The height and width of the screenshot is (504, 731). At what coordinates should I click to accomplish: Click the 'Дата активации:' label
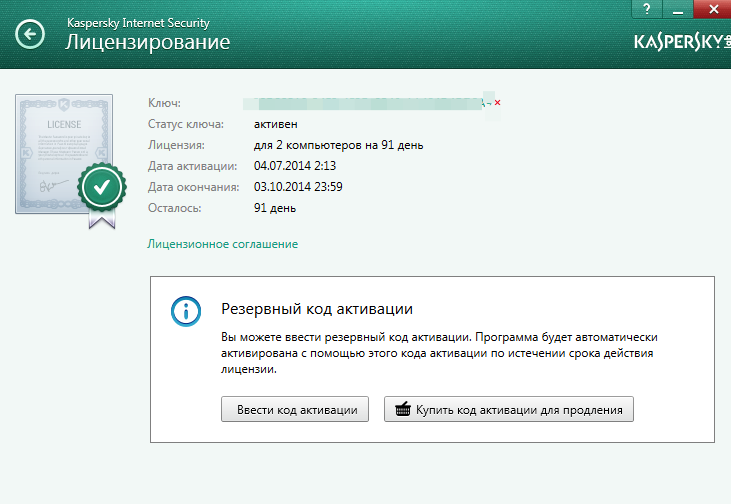click(193, 166)
